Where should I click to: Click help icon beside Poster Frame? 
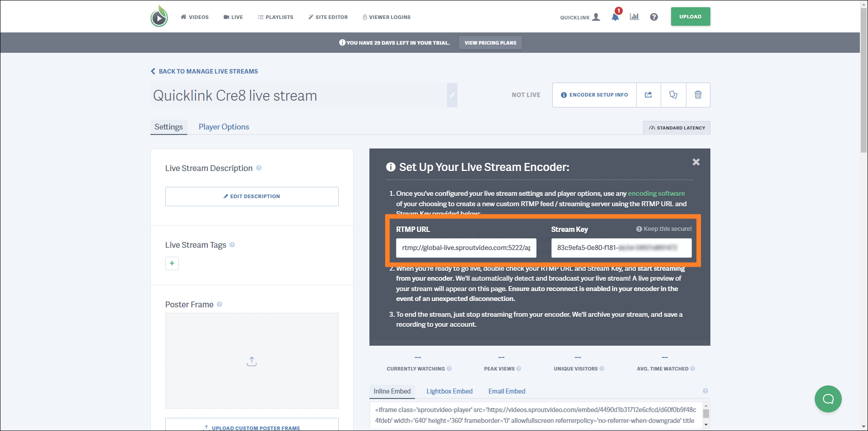[219, 304]
